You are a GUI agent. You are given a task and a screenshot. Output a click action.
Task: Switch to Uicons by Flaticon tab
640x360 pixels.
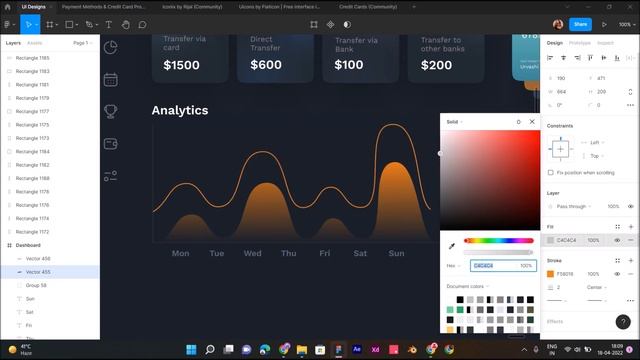280,7
